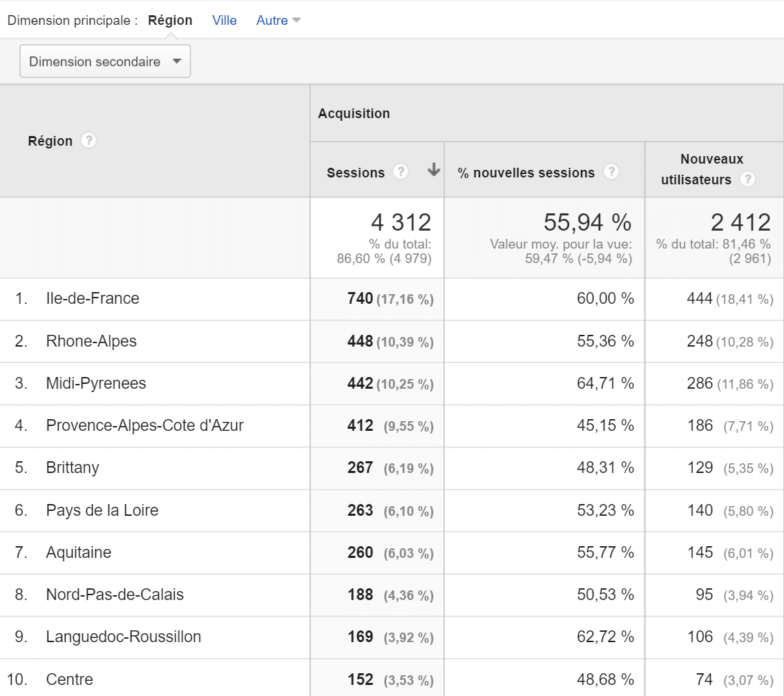Click new users value 444 for Ile-de-France

[700, 298]
